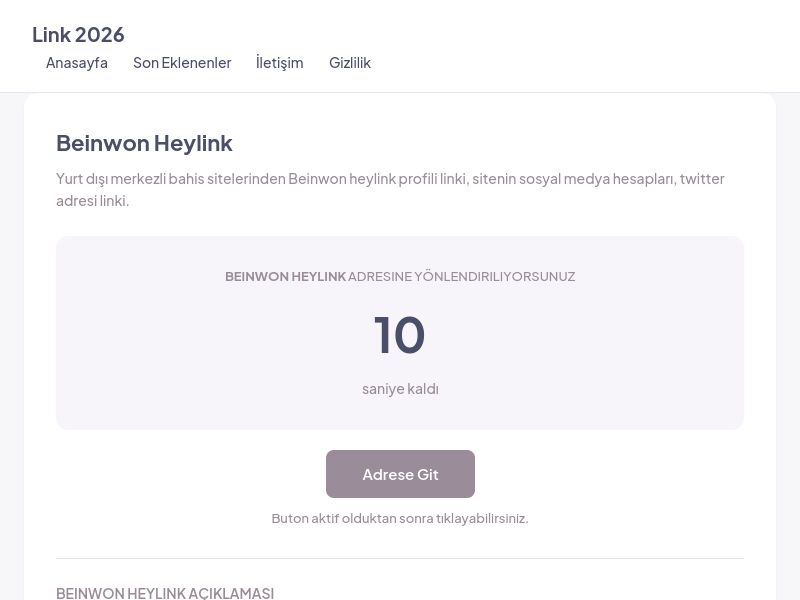Screen dimensions: 800x600
Task: Open the Link 2026 site logo
Action: point(78,35)
